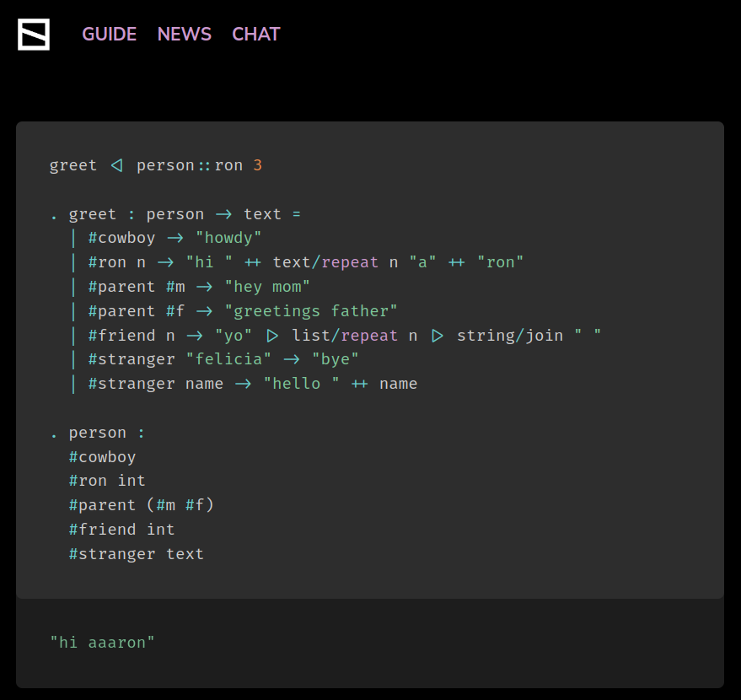This screenshot has width=741, height=700.
Task: Collapse the person type definition dot
Action: [x=52, y=432]
